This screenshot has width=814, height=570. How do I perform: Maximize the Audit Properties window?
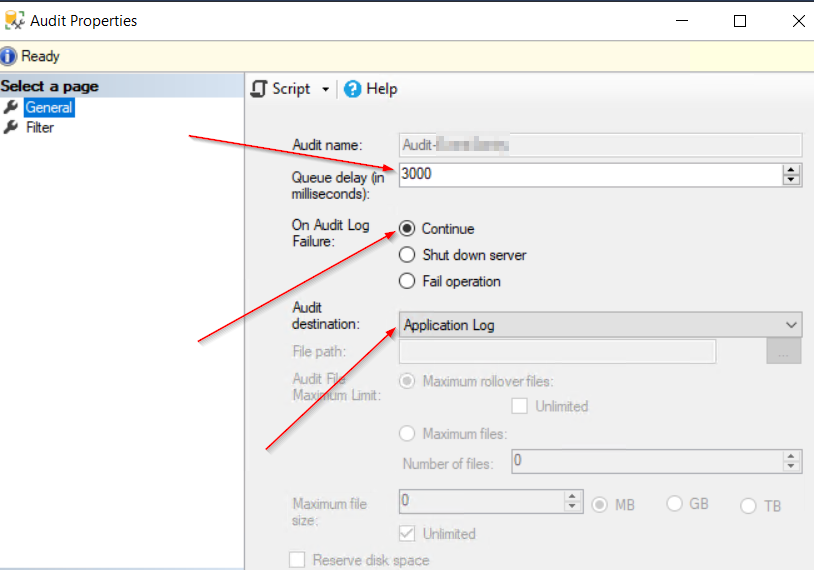click(x=740, y=20)
